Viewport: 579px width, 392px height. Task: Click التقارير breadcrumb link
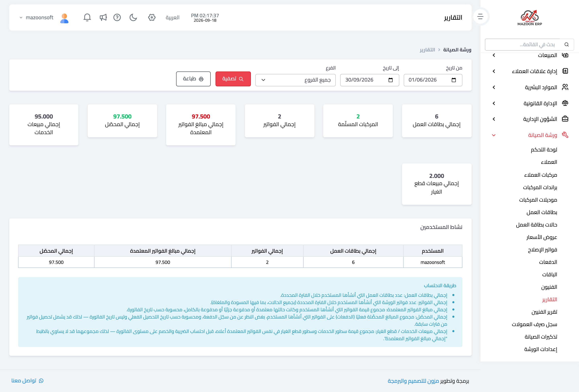click(x=427, y=50)
